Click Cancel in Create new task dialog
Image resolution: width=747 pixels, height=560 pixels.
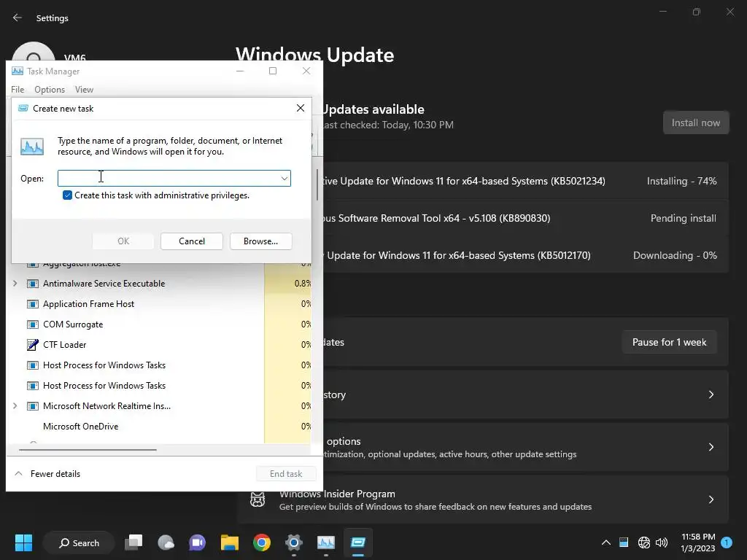click(192, 241)
